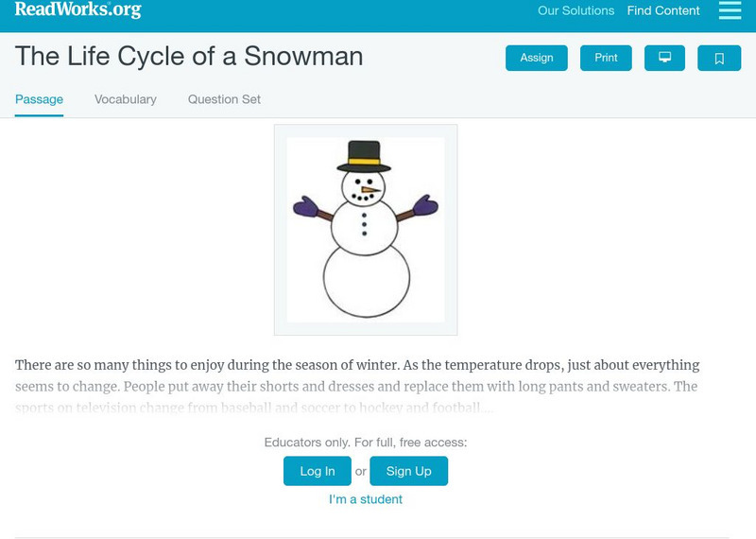Open the Our Solutions menu

tap(576, 11)
